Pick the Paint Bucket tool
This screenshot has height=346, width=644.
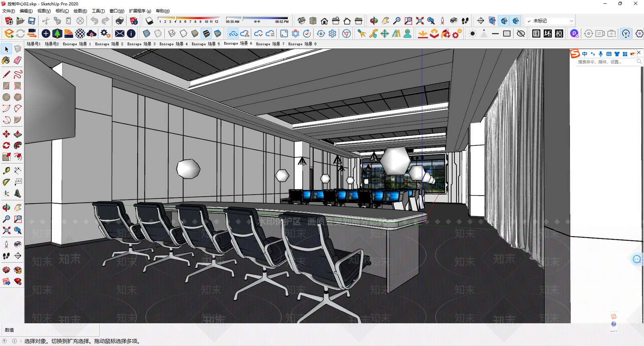(6, 60)
